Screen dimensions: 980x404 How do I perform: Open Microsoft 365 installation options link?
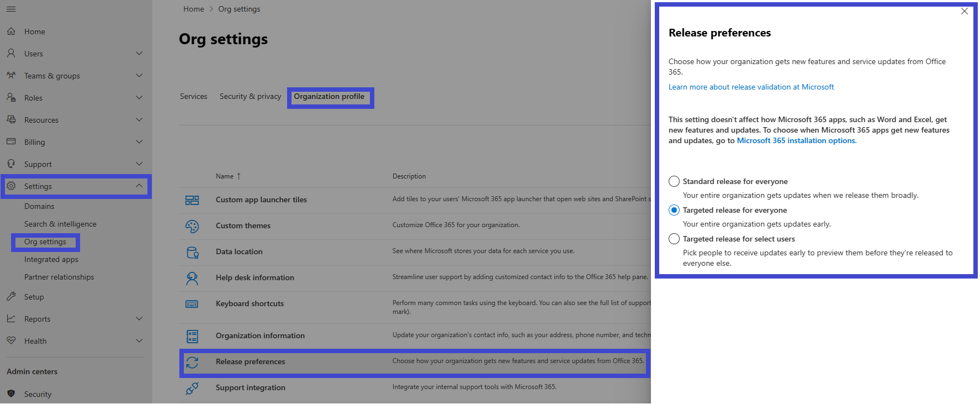[x=796, y=140]
